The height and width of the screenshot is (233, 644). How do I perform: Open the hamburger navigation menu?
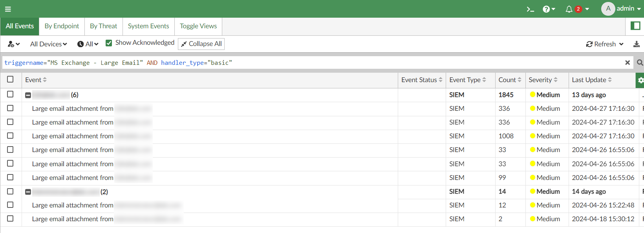pos(8,9)
